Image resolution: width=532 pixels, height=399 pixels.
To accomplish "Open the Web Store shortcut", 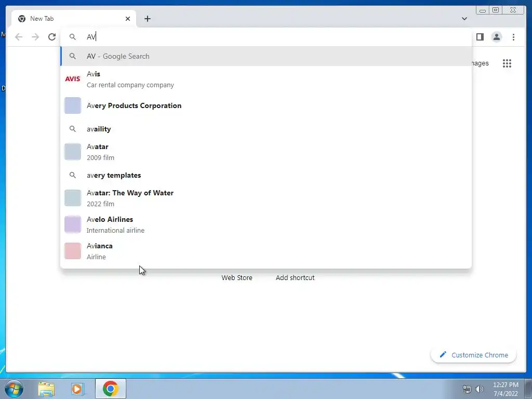I will click(x=237, y=277).
